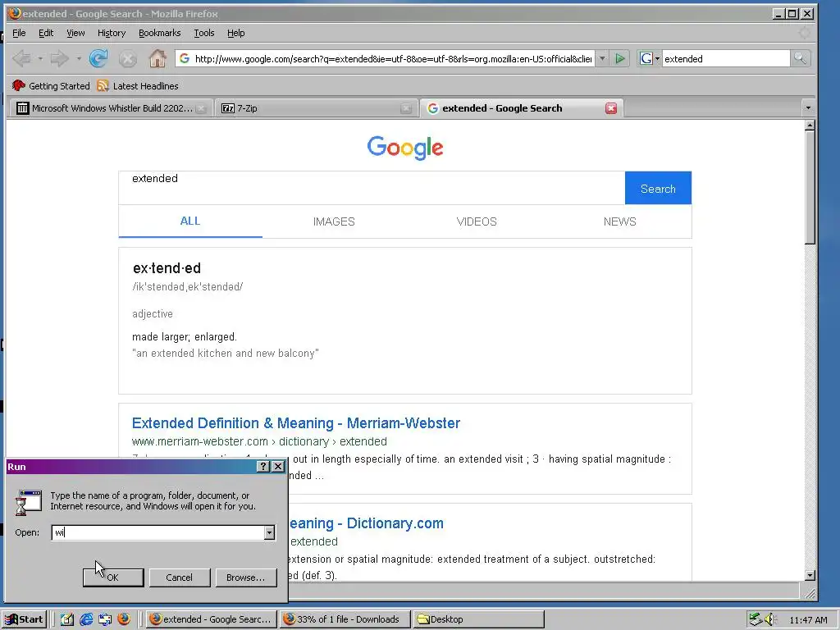This screenshot has height=630, width=840.
Task: Click the blue Search button
Action: click(x=658, y=188)
